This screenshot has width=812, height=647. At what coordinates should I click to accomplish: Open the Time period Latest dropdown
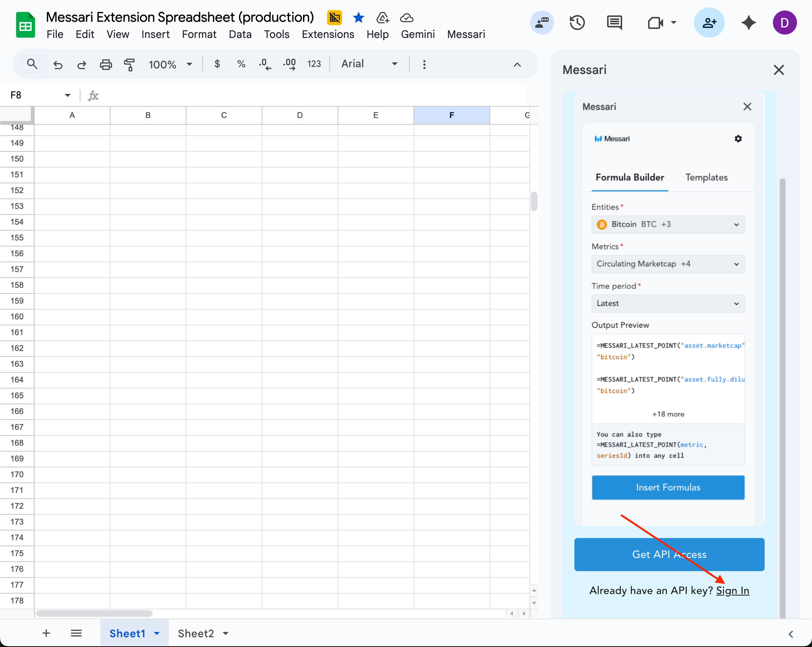(x=668, y=303)
